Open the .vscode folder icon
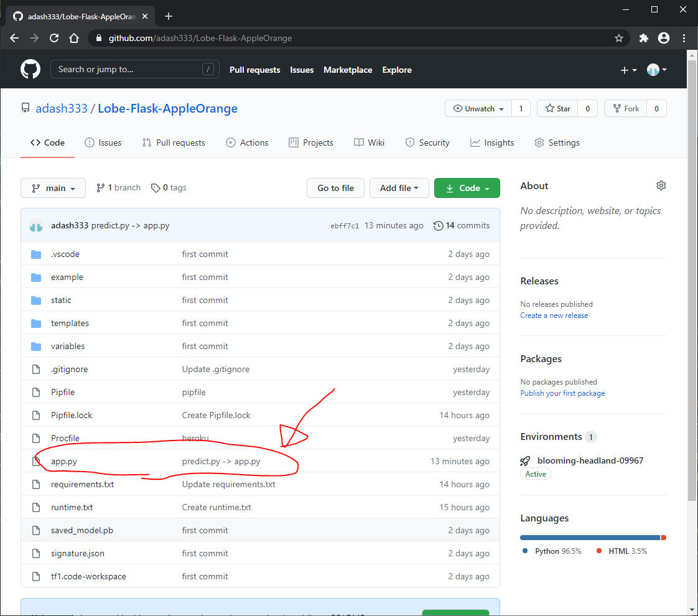 (x=36, y=254)
